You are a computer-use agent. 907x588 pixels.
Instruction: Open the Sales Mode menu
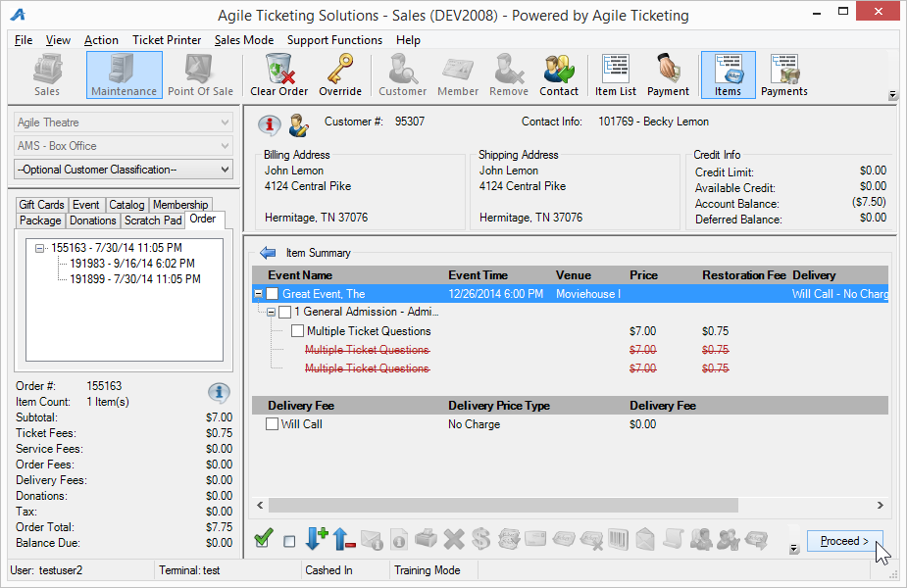pyautogui.click(x=244, y=40)
